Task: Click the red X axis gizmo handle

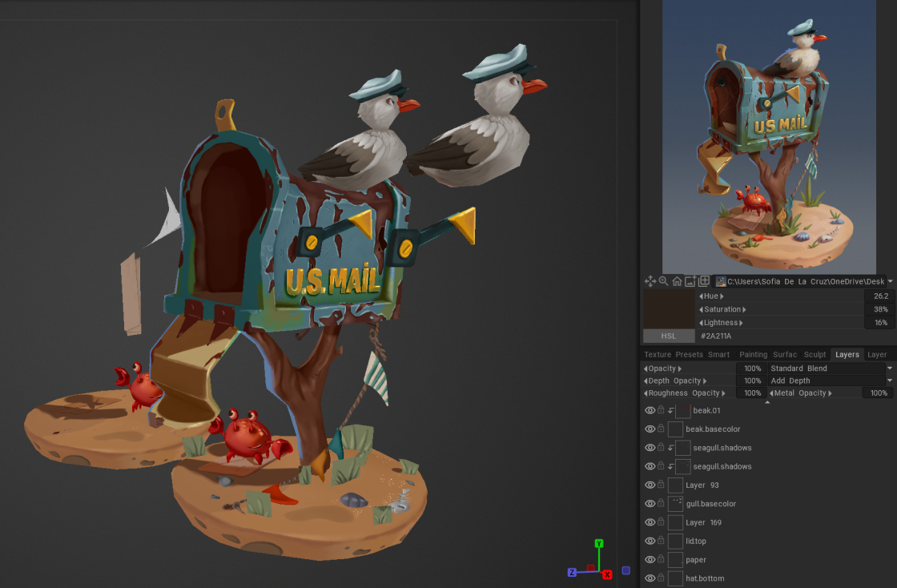Action: point(607,574)
